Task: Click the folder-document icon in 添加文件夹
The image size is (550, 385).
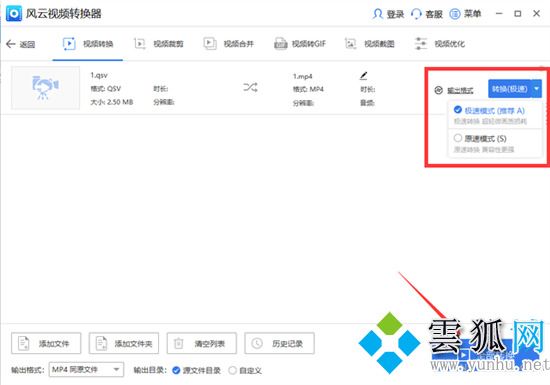Action: [x=101, y=343]
